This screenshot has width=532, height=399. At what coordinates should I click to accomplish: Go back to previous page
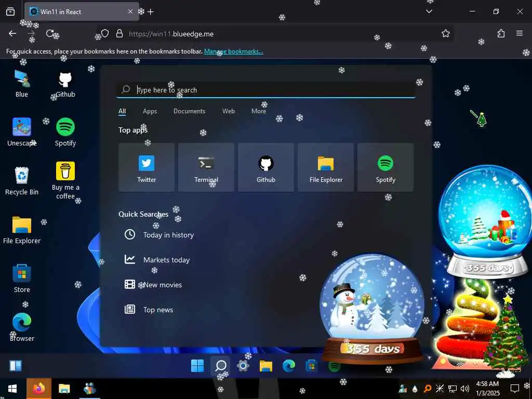coord(12,33)
